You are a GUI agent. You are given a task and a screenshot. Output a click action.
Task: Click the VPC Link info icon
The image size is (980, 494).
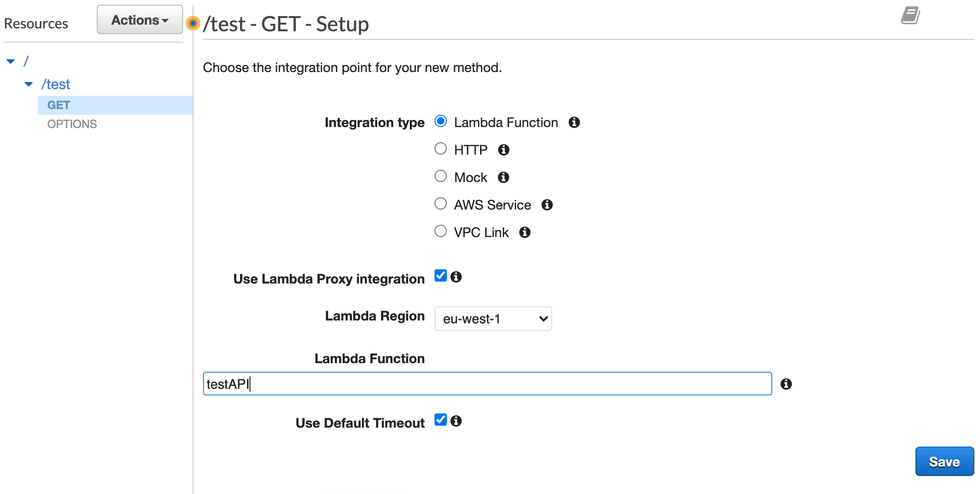525,232
